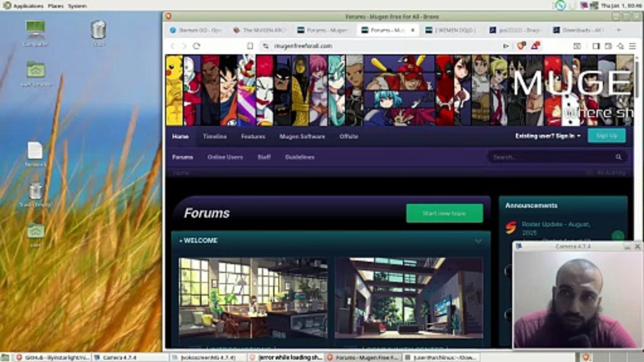
Task: Open the Guidelines link
Action: 300,157
